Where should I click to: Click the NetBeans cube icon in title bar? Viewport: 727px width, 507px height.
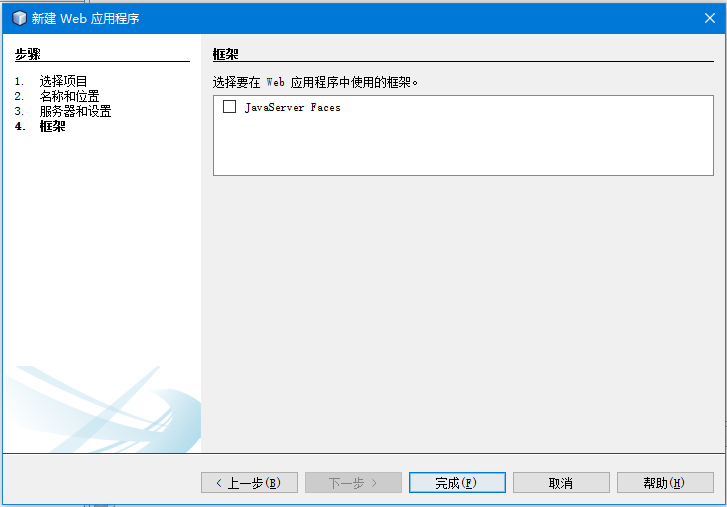(x=18, y=18)
